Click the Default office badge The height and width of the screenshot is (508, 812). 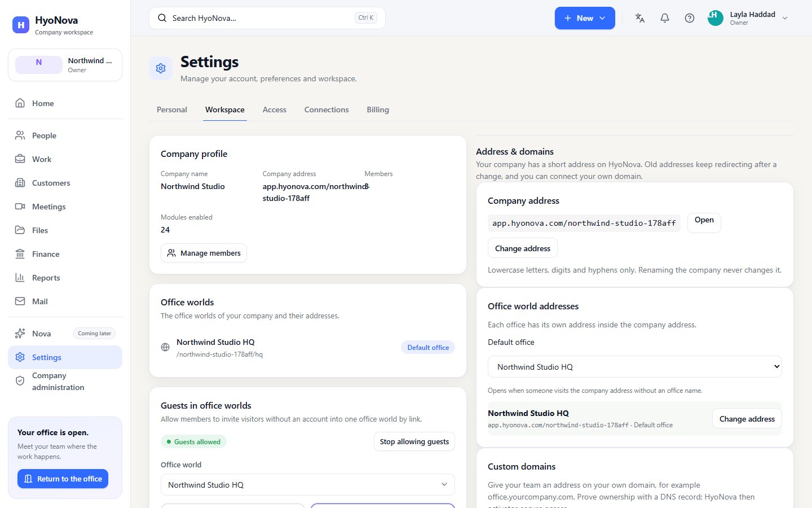click(428, 348)
